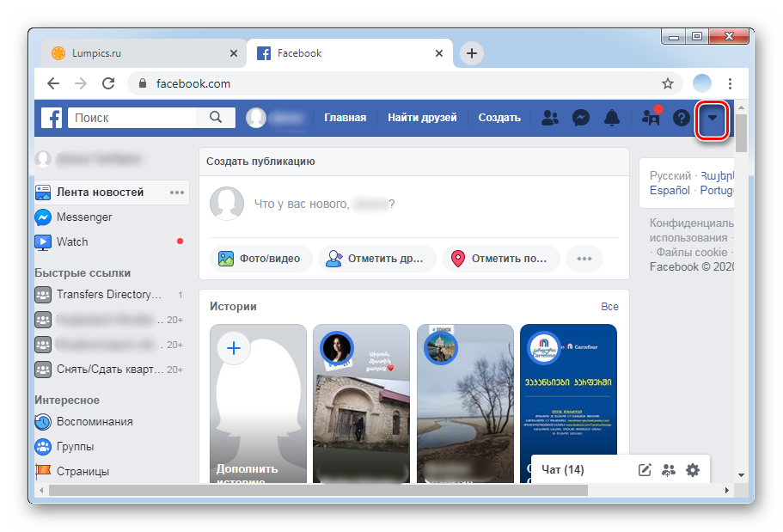Open Messenger icon in Facebook top bar

click(x=581, y=119)
